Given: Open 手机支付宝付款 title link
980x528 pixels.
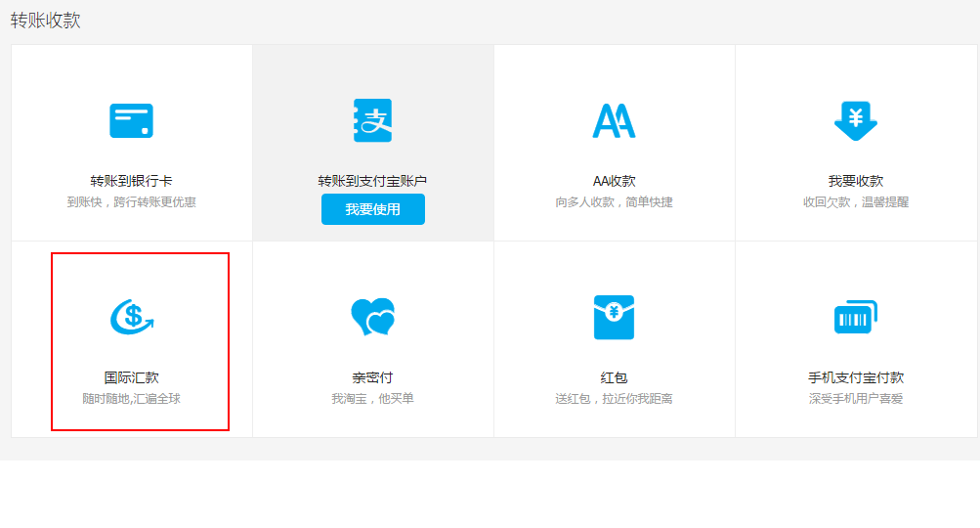Looking at the screenshot, I should tap(856, 377).
